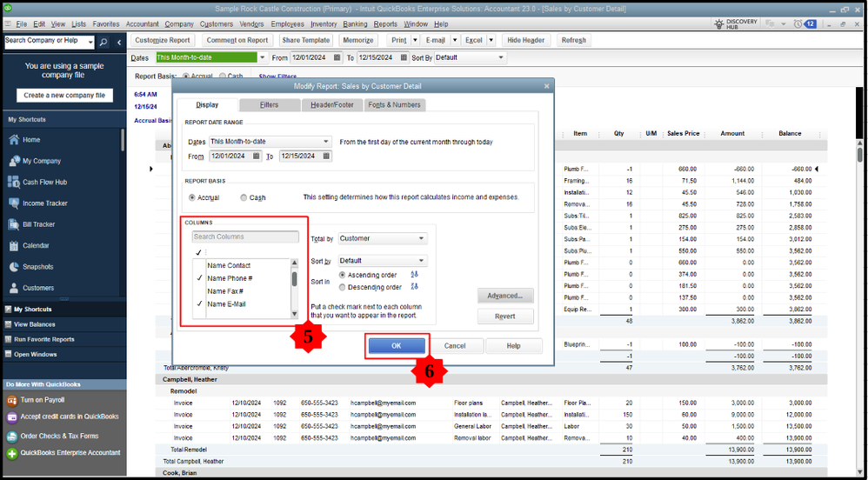This screenshot has width=868, height=480.
Task: Open My Company shortcut icon
Action: click(x=15, y=161)
